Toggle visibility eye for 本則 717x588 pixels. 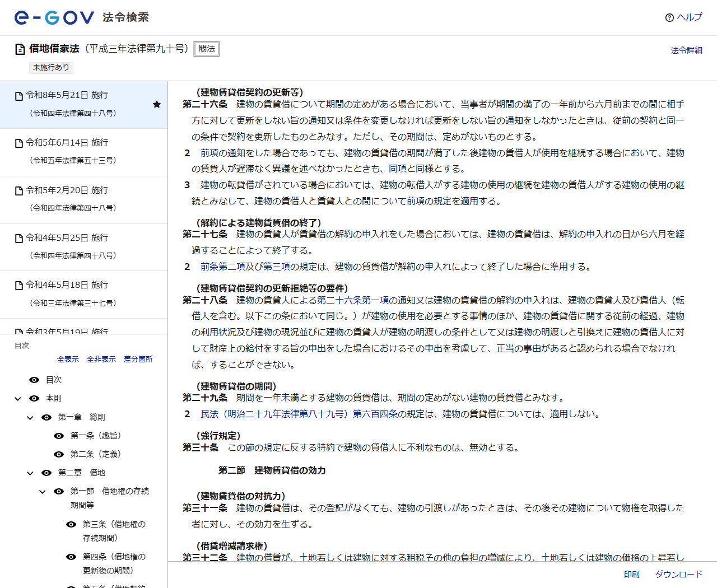pyautogui.click(x=34, y=398)
